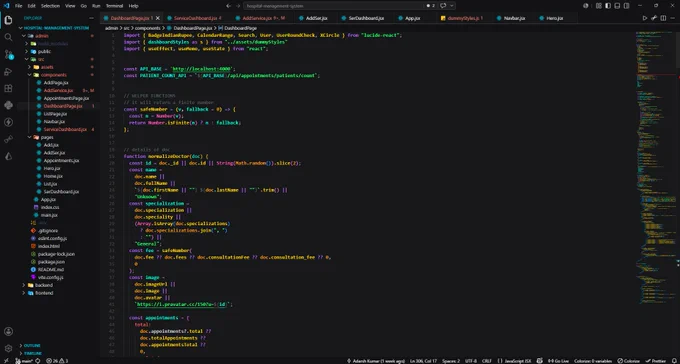Click the notifications bell in status bar
Viewport: 680px width, 364px height.
(x=674, y=361)
